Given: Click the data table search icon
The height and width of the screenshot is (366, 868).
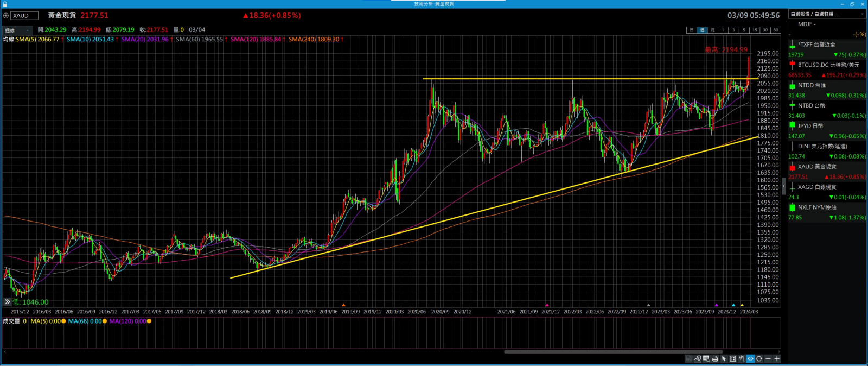Looking at the screenshot, I should point(706,359).
